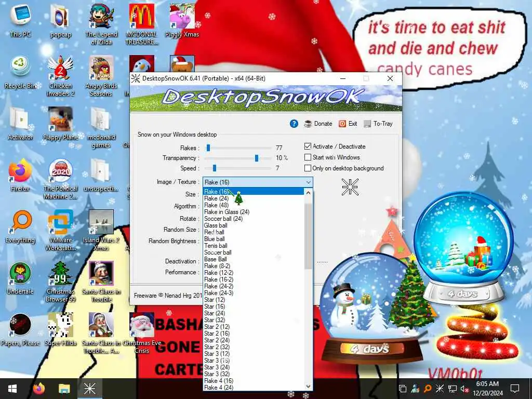Screen dimensions: 532x399
Task: Launch Everything search desktop icon
Action: tap(20, 226)
